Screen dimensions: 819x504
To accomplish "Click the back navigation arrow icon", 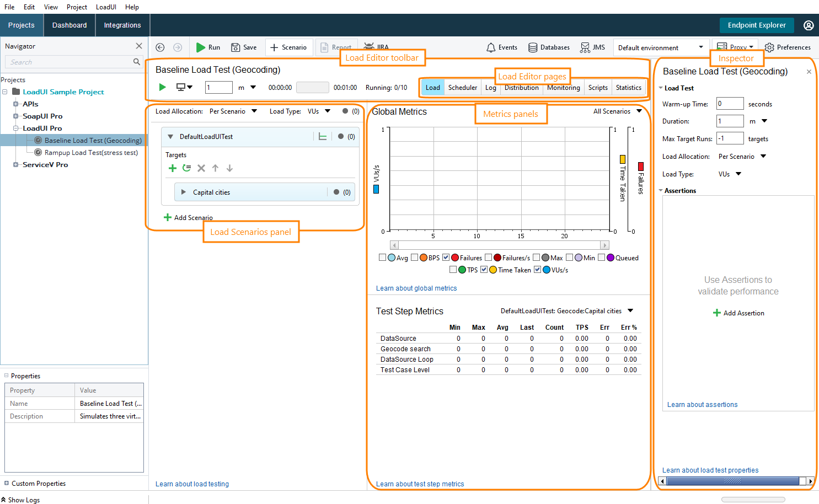I will coord(160,47).
